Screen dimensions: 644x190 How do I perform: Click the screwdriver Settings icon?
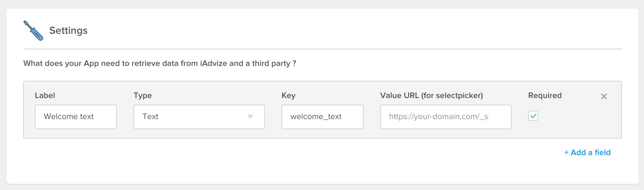(33, 30)
